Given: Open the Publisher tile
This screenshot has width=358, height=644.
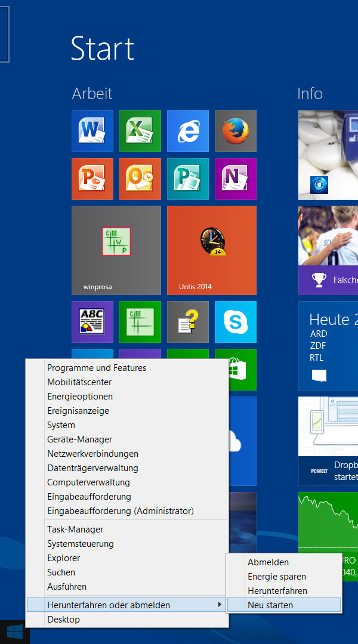Looking at the screenshot, I should pyautogui.click(x=188, y=179).
